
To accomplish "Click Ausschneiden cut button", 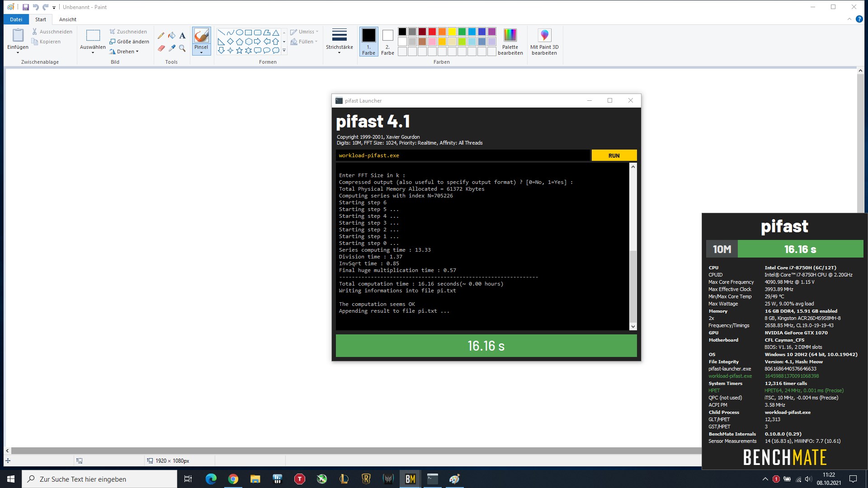I will click(x=52, y=32).
